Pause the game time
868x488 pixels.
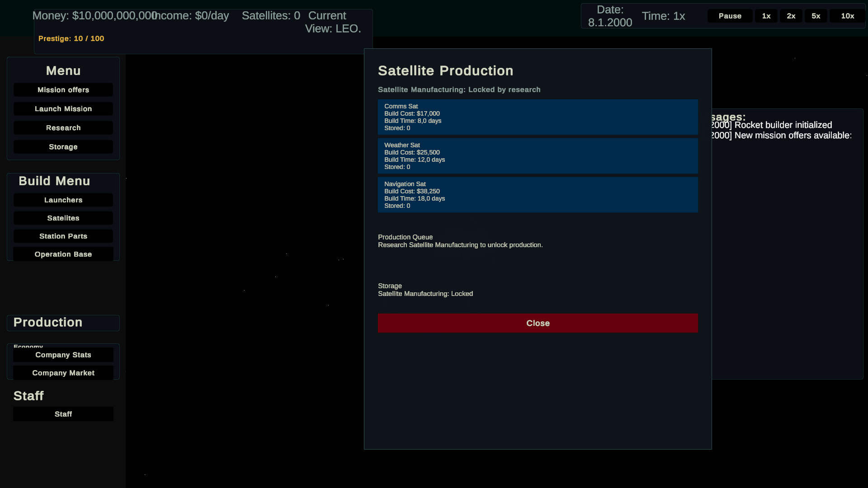pos(730,16)
